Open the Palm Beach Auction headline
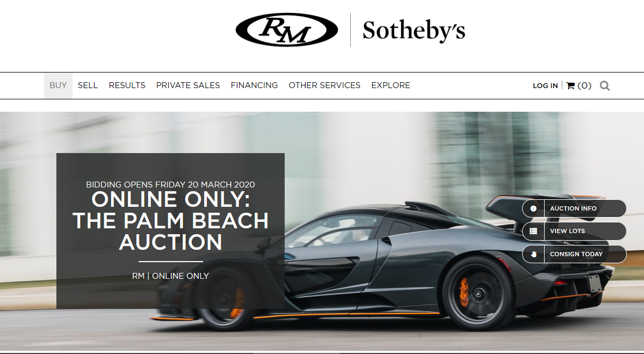This screenshot has width=644, height=354. [x=170, y=221]
